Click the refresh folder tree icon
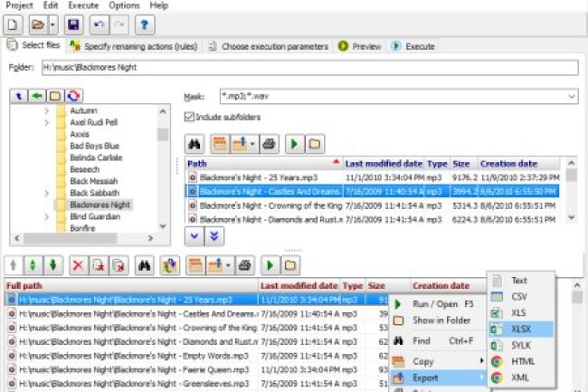The image size is (588, 392). pyautogui.click(x=72, y=95)
